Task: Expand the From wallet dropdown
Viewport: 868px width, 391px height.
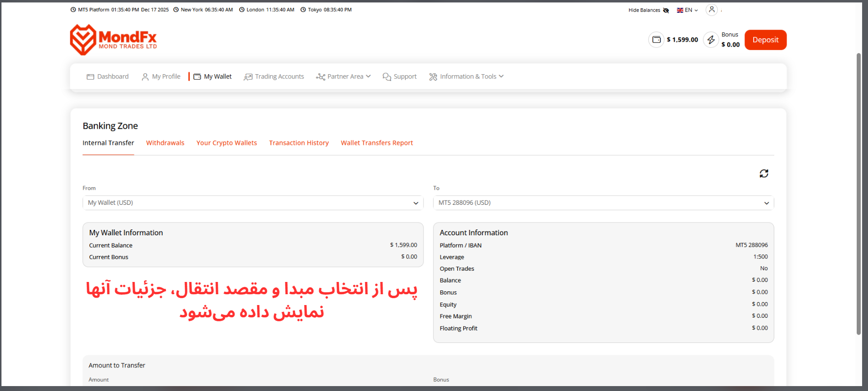Action: 253,203
